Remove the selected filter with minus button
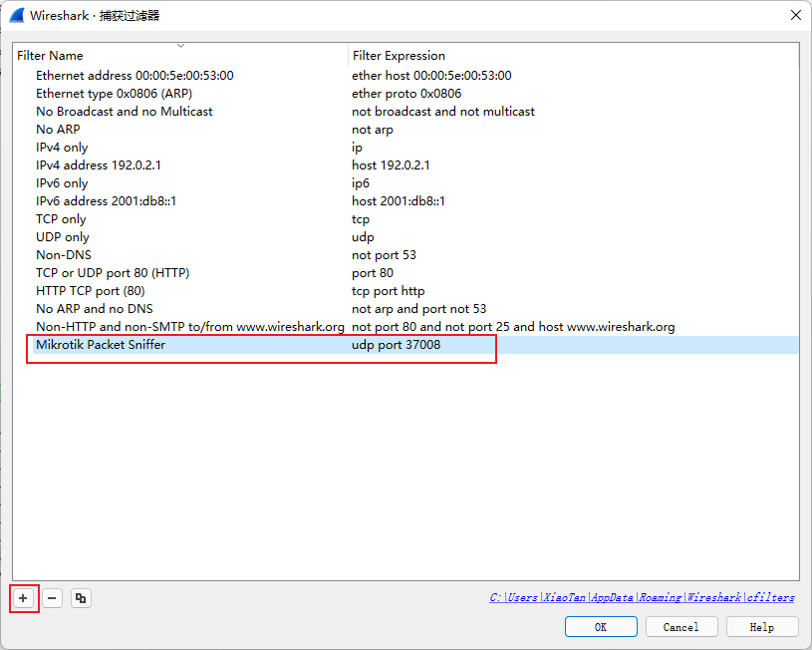 (52, 598)
